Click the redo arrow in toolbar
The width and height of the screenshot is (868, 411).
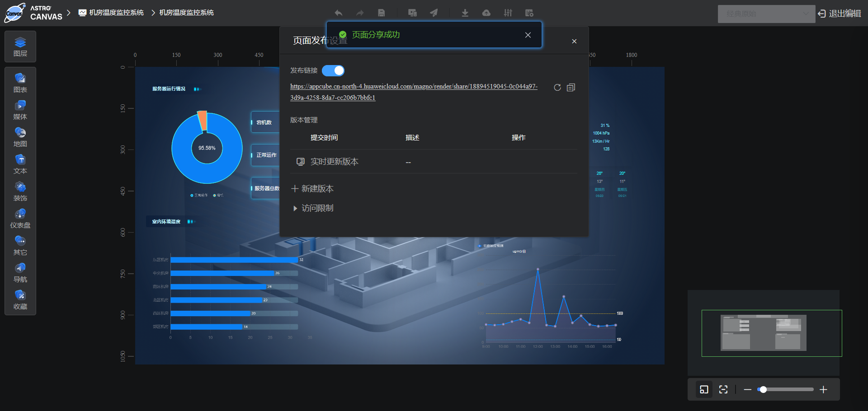point(360,13)
